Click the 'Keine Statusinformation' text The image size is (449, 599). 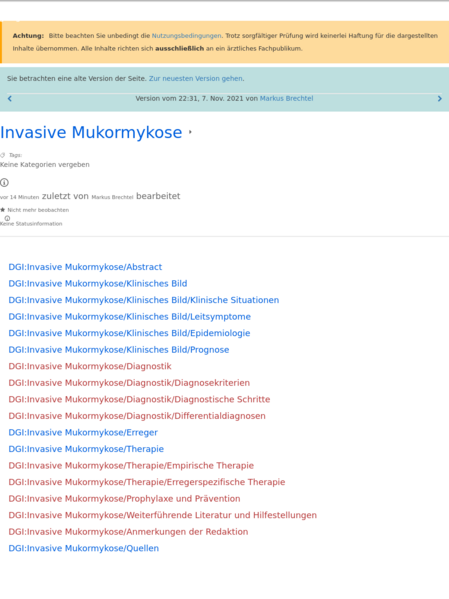(31, 223)
